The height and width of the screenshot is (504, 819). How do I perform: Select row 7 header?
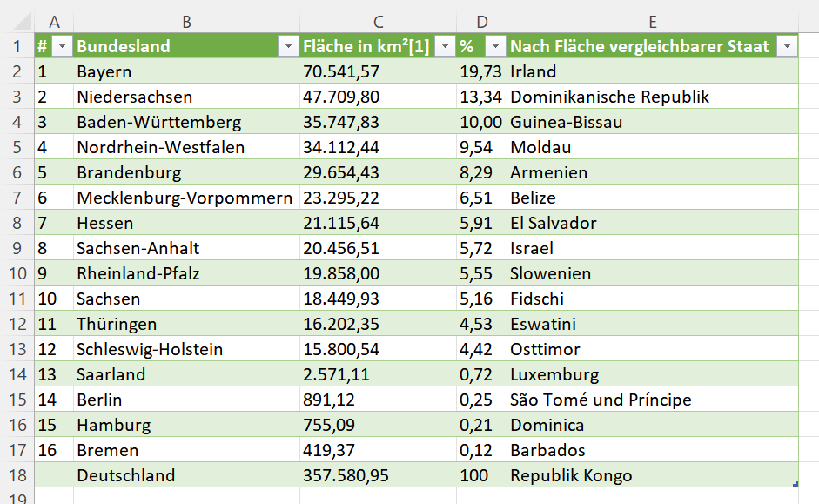click(x=17, y=198)
